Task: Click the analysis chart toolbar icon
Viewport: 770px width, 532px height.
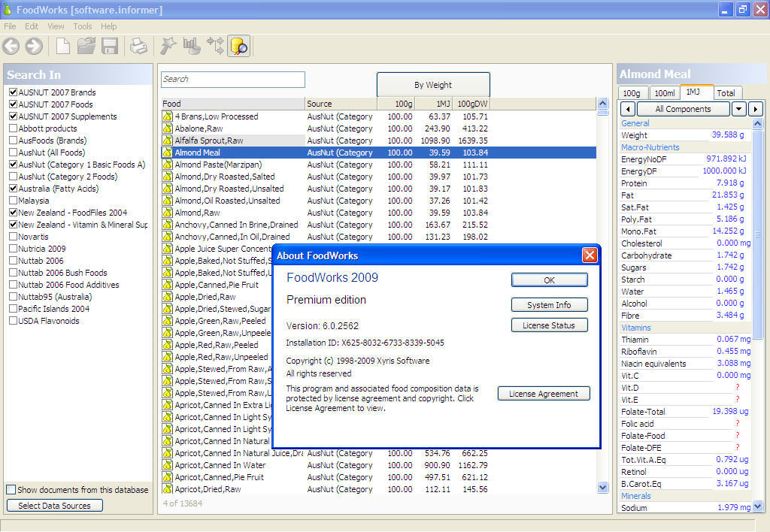Action: pos(190,46)
